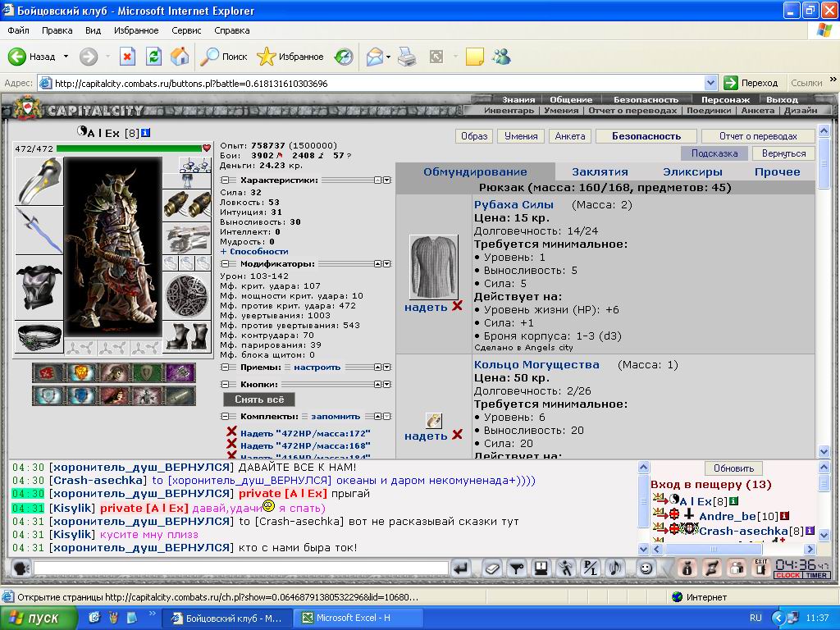Click the Refresh page icon in IE toolbar

[153, 57]
